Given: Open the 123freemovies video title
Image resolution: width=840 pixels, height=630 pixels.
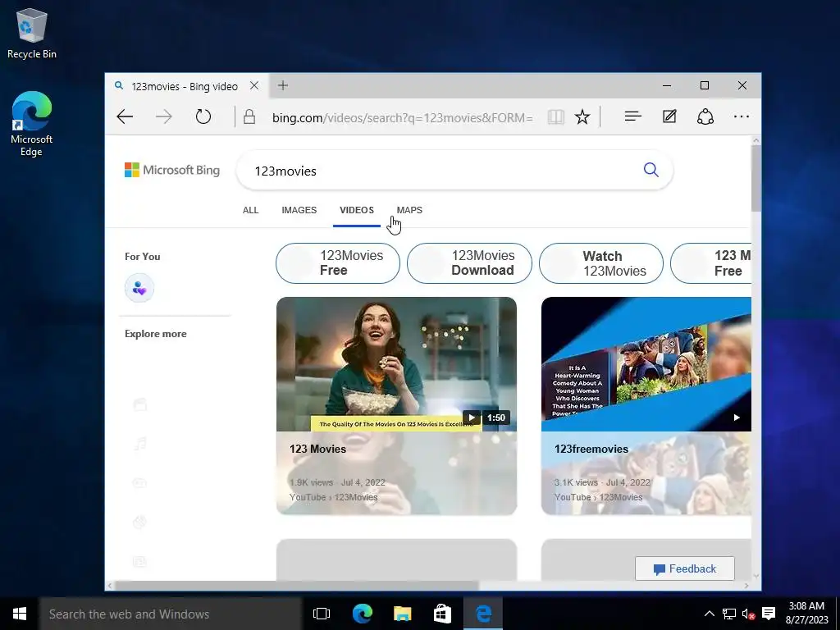Looking at the screenshot, I should pos(591,449).
